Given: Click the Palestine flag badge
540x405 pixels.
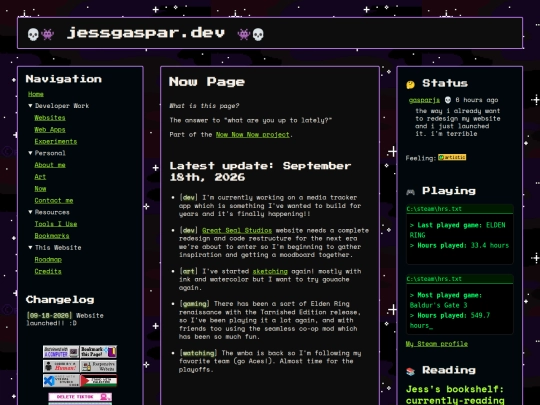Looking at the screenshot, I should [x=98, y=381].
